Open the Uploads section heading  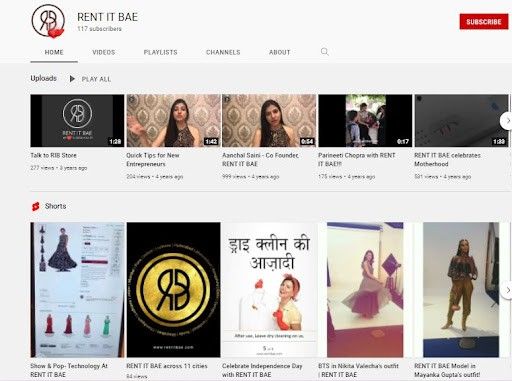[x=43, y=78]
